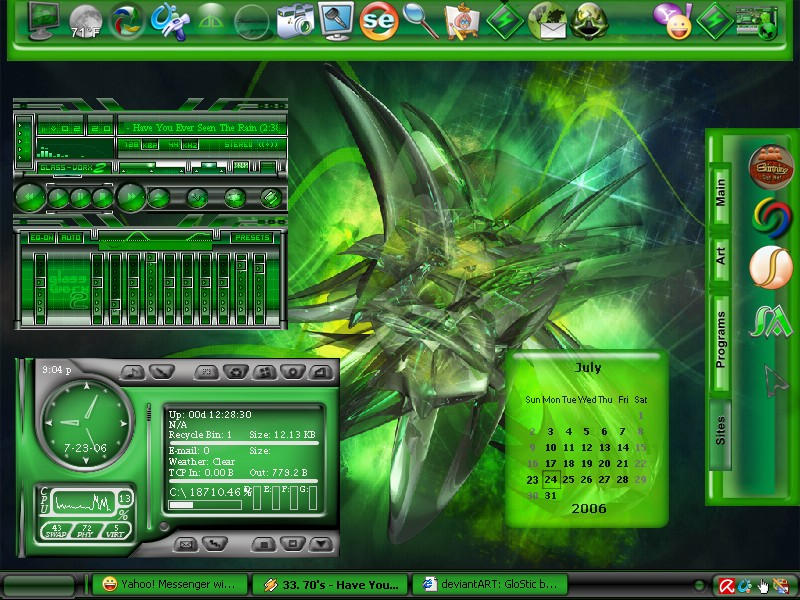This screenshot has height=600, width=800.
Task: Open the camera icon in the top dock
Action: click(295, 21)
